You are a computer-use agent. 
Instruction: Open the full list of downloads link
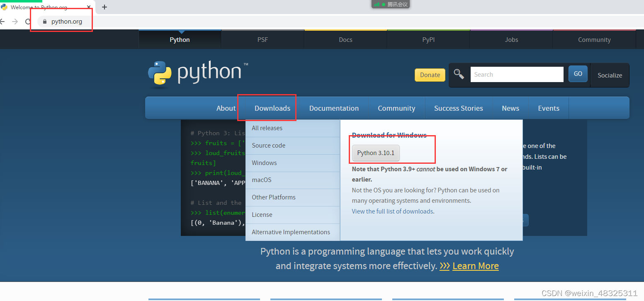[392, 211]
